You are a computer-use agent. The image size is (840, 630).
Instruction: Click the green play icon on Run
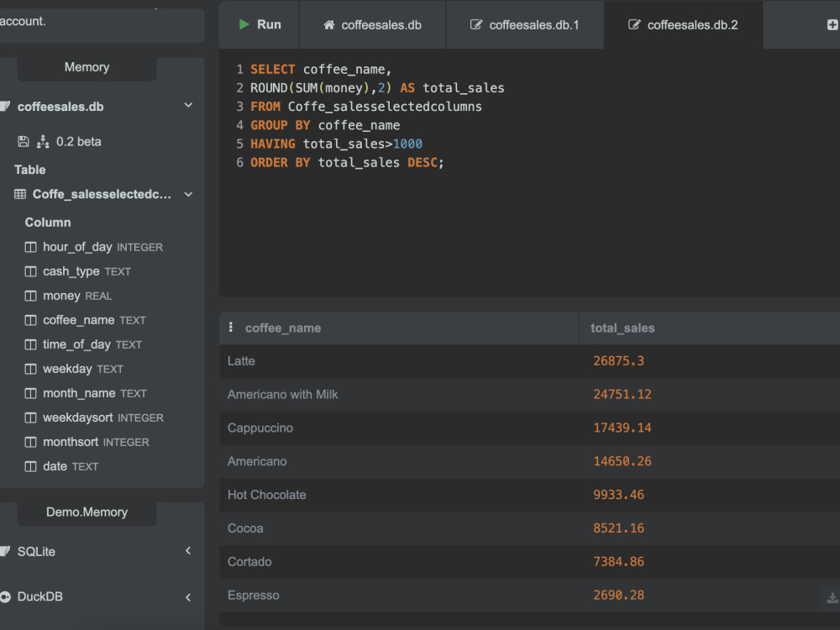(244, 24)
